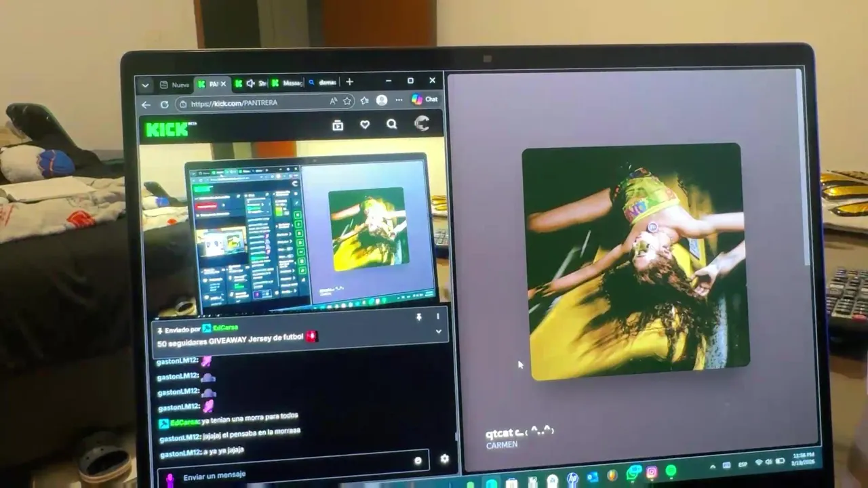Close the active PANTRERA tab
The height and width of the screenshot is (488, 868).
[x=223, y=84]
